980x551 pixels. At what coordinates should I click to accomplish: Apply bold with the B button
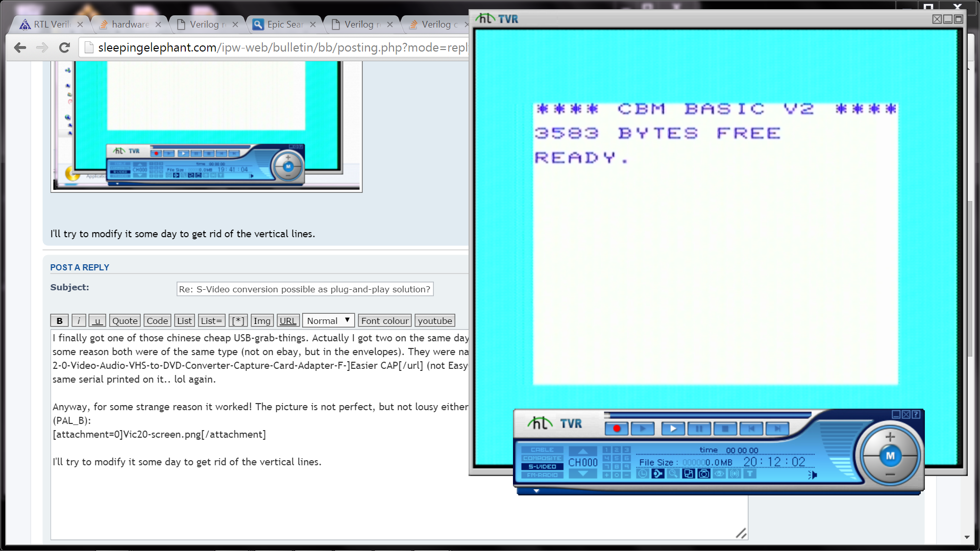[x=60, y=320]
